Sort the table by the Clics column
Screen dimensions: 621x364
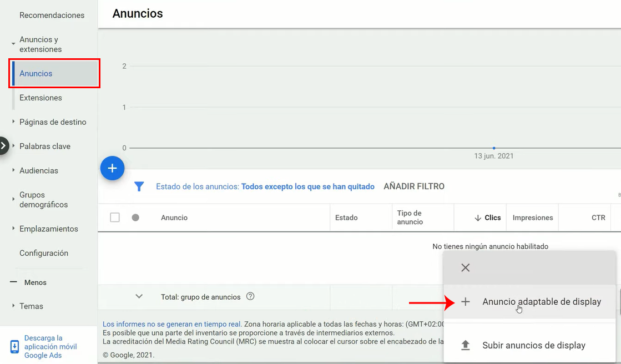tap(493, 218)
